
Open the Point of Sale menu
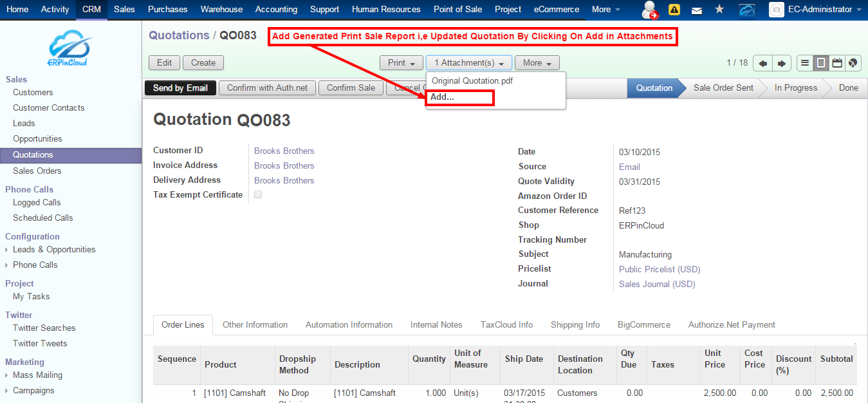[458, 10]
